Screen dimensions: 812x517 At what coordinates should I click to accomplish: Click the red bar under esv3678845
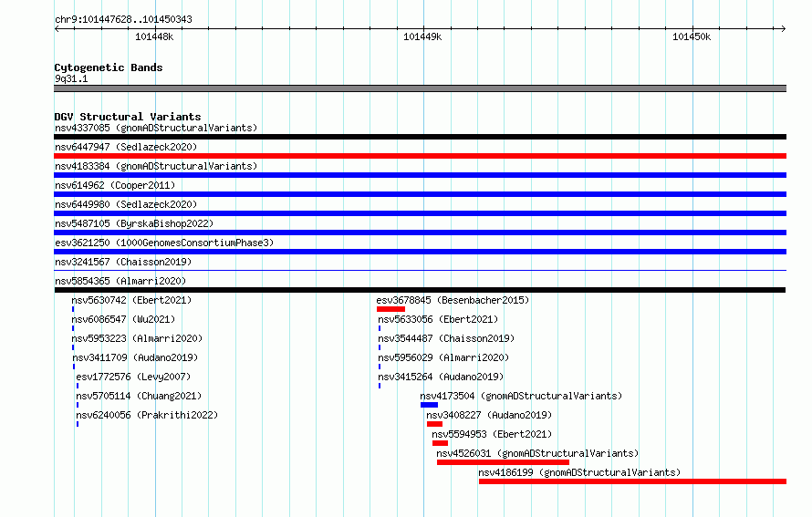coord(391,309)
